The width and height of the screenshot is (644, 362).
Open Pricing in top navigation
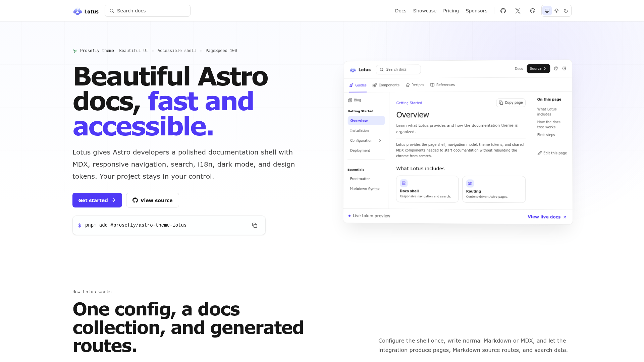451,11
